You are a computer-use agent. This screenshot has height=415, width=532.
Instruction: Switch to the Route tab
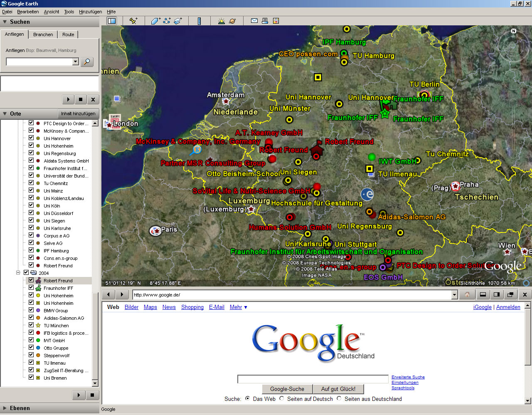(x=68, y=35)
